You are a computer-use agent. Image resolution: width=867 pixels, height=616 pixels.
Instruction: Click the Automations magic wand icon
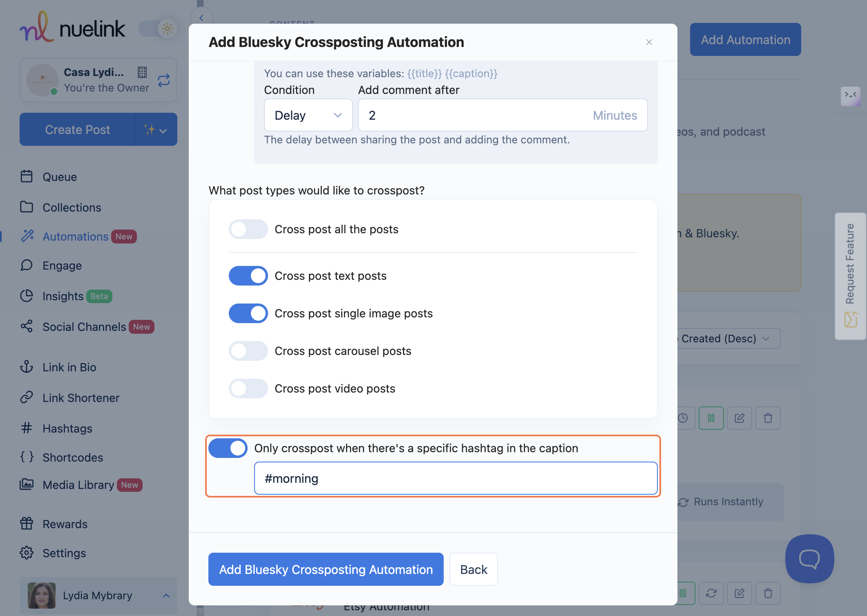coord(28,235)
